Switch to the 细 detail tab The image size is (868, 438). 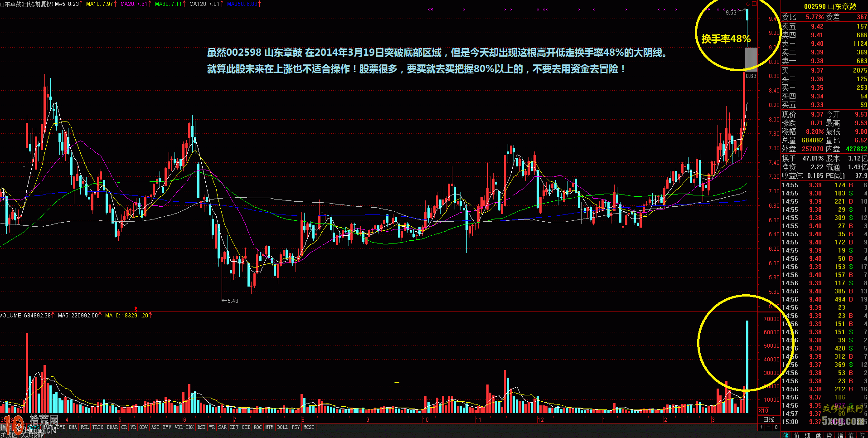click(807, 435)
